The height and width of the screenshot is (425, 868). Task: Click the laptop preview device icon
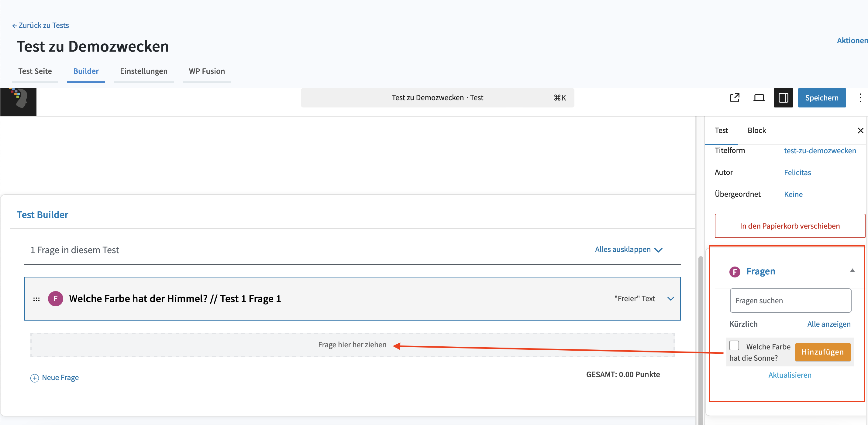coord(759,97)
